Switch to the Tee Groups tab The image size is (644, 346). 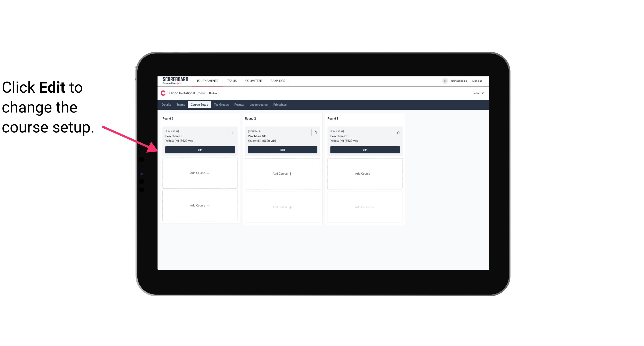[221, 105]
